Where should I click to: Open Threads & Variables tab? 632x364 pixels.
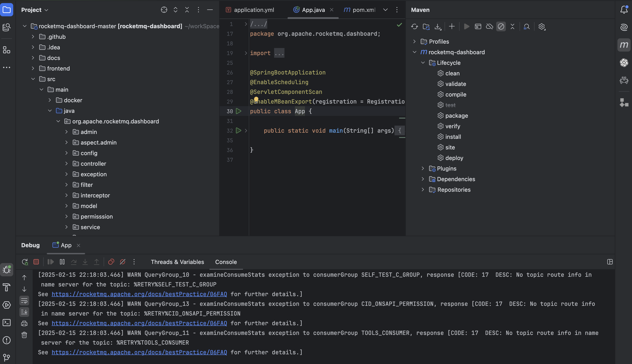point(177,262)
